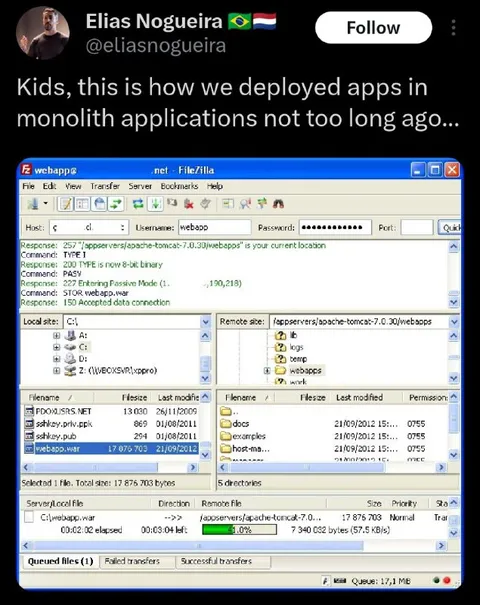The width and height of the screenshot is (480, 605).
Task: Disconnect from the server toolbar icon
Action: tap(189, 204)
